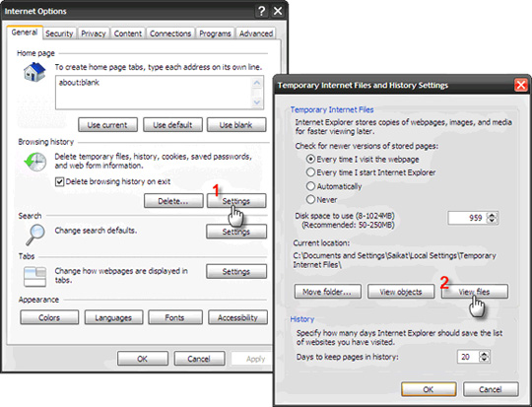Open the Search Settings button
The image size is (532, 407).
[236, 232]
